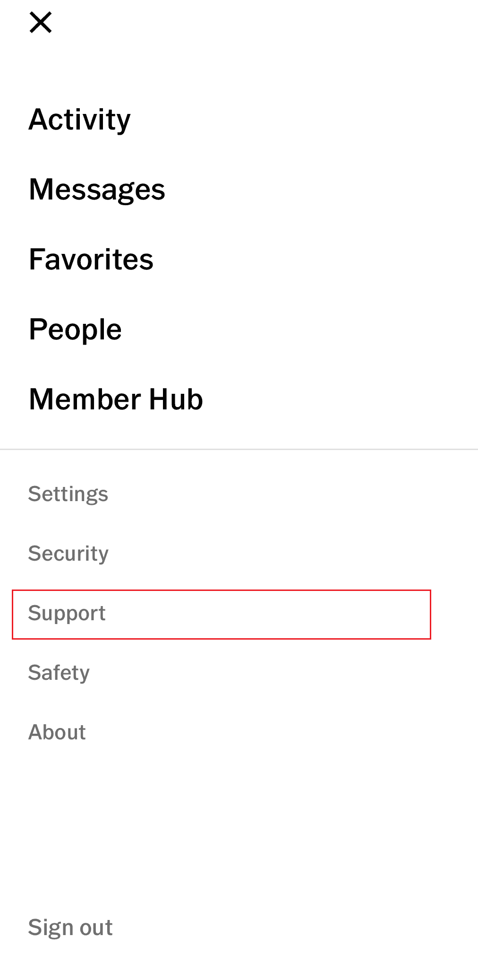The image size is (478, 980).
Task: Open Member Hub
Action: coord(116,399)
